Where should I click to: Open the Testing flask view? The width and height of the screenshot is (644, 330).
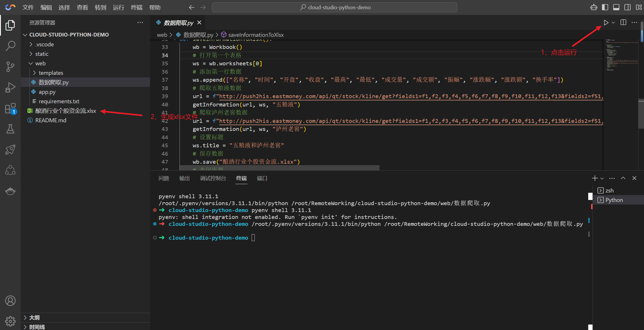click(10, 129)
